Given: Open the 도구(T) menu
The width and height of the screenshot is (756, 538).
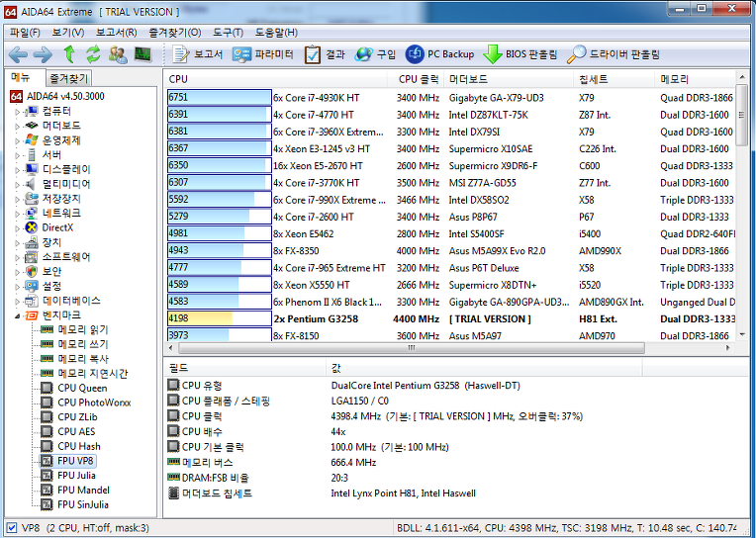Looking at the screenshot, I should [x=228, y=33].
